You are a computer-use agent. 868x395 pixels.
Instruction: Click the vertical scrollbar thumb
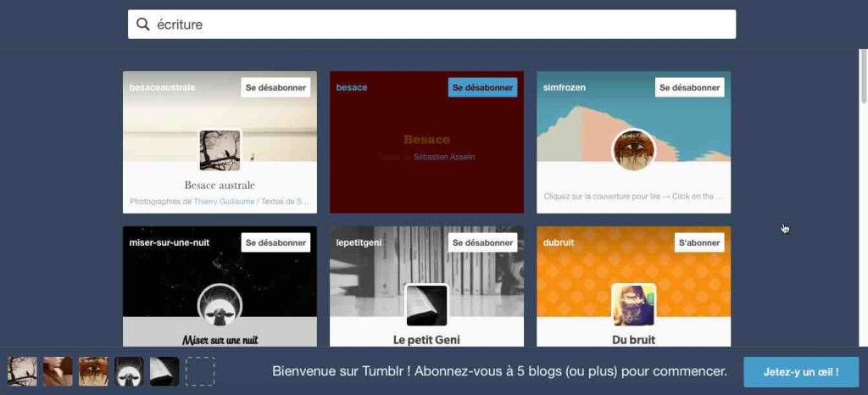click(863, 75)
